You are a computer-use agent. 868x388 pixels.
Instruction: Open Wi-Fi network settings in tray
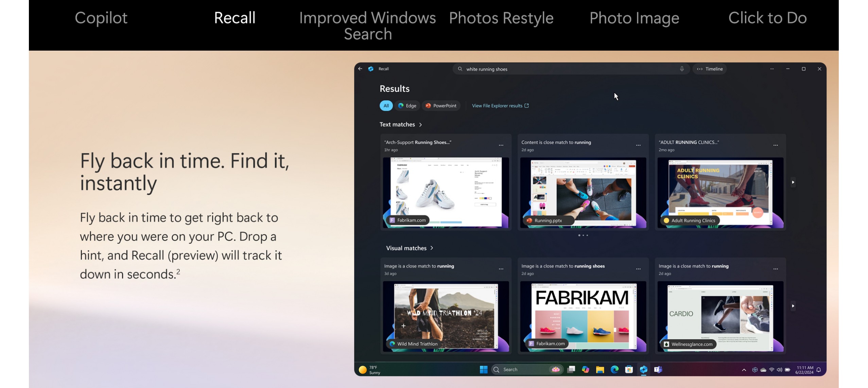tap(771, 370)
